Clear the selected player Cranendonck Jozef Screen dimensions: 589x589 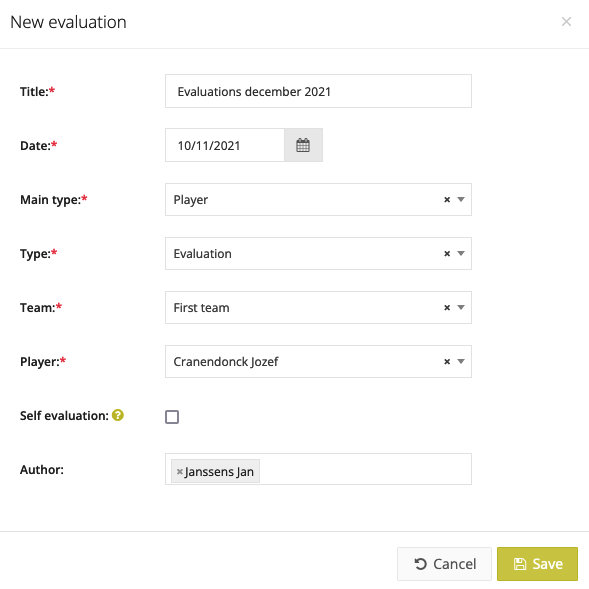[x=447, y=361]
